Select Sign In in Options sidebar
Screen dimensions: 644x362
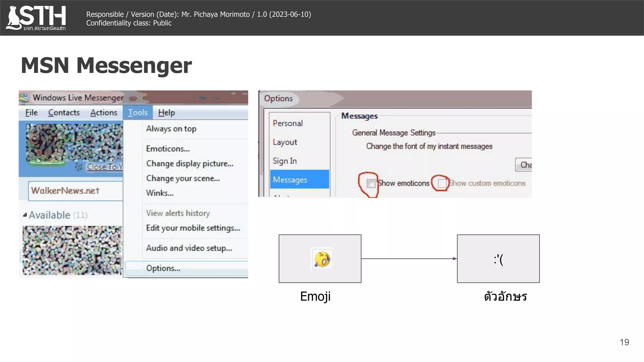[x=285, y=161]
